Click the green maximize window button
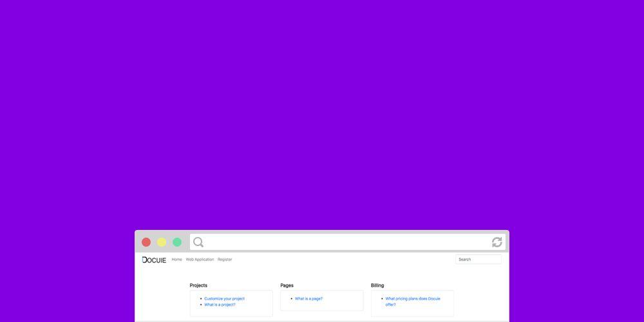 tap(177, 242)
